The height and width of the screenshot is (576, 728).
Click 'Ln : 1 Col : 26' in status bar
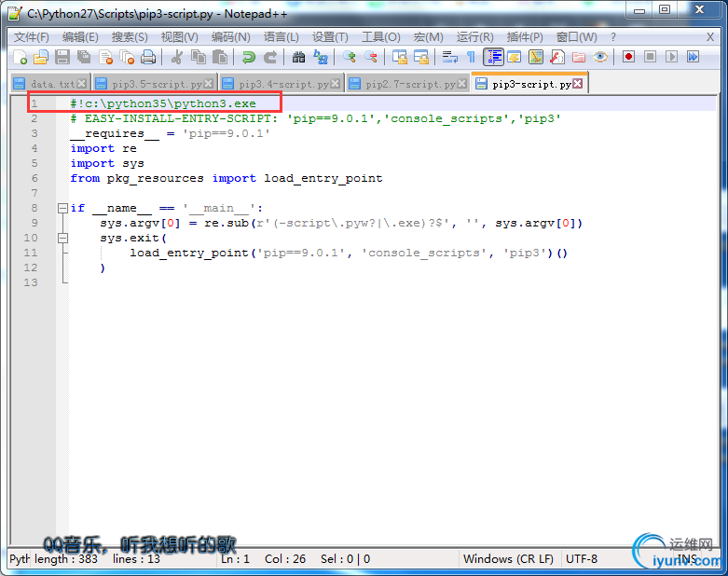[x=263, y=559]
